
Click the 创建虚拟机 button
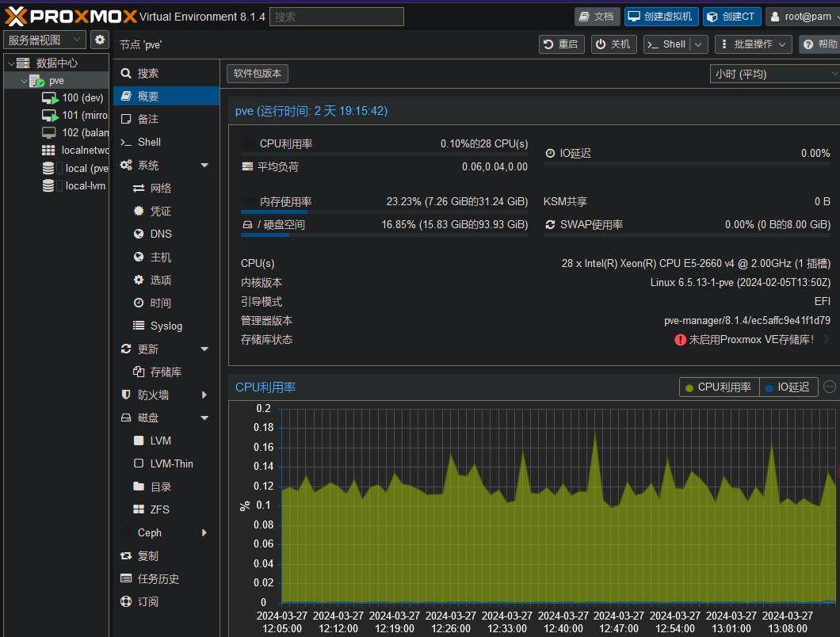661,17
